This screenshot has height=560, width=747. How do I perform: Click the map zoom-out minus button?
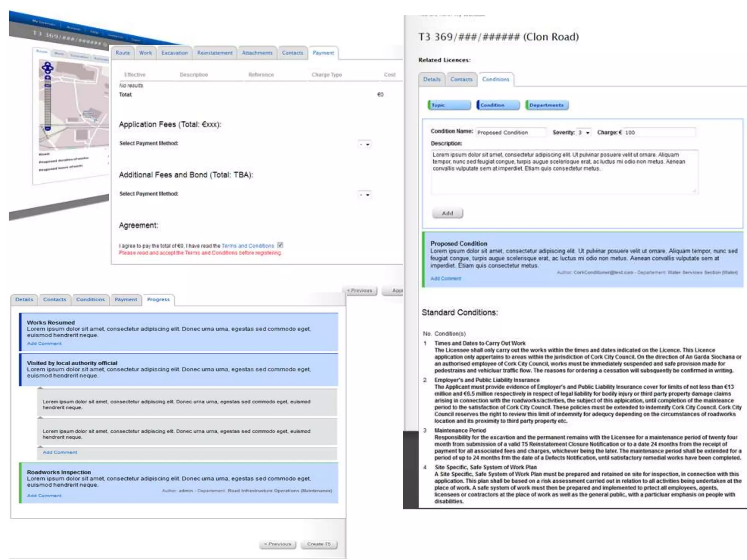click(47, 128)
